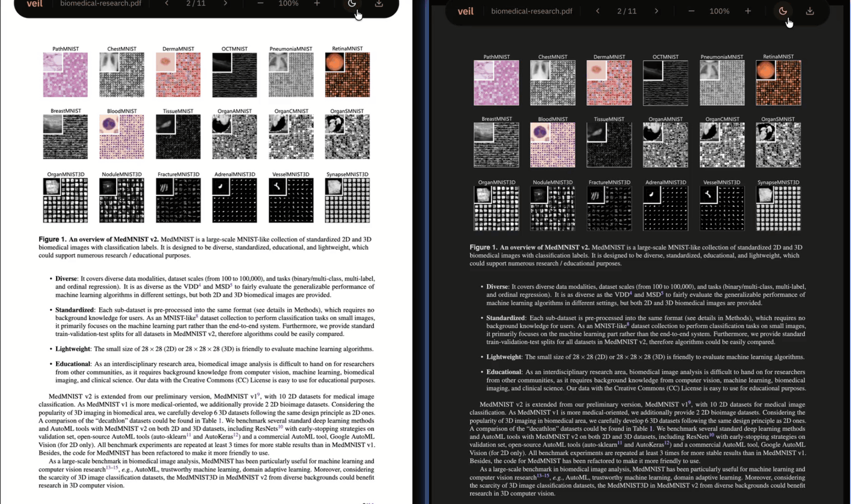Image resolution: width=851 pixels, height=504 pixels.
Task: Click the 2 / 11 page indicator in light viewer
Action: [x=196, y=4]
